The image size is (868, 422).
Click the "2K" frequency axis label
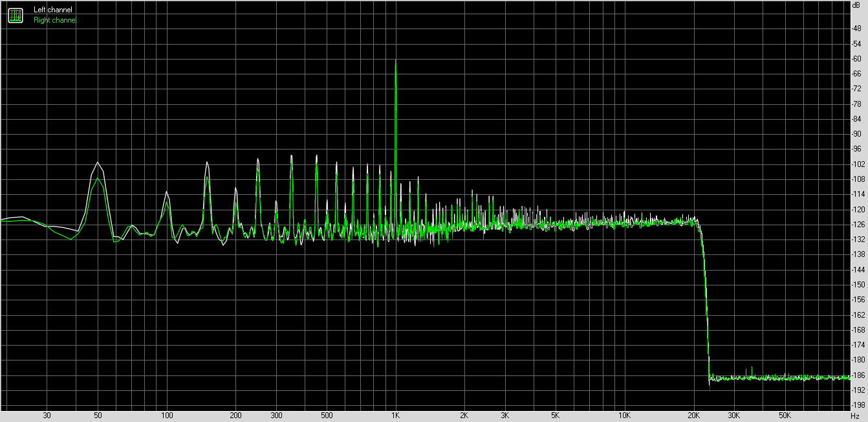click(464, 415)
